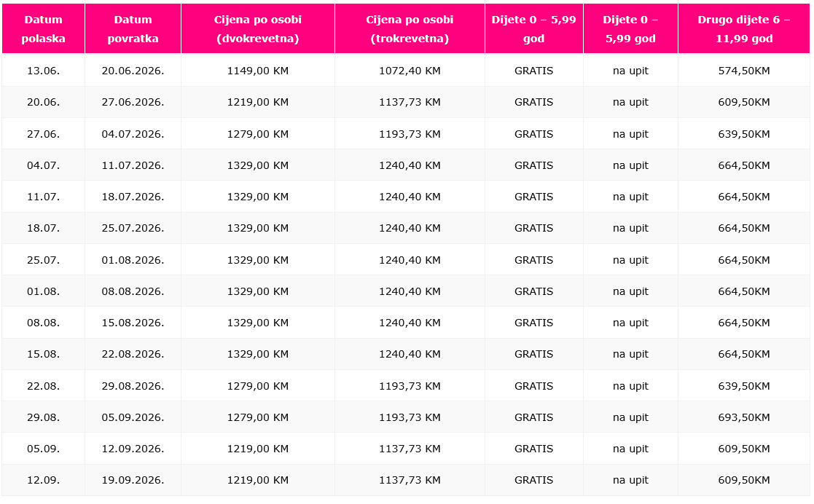Select the return date 01.08.2026. cell
This screenshot has width=814, height=504.
133,260
